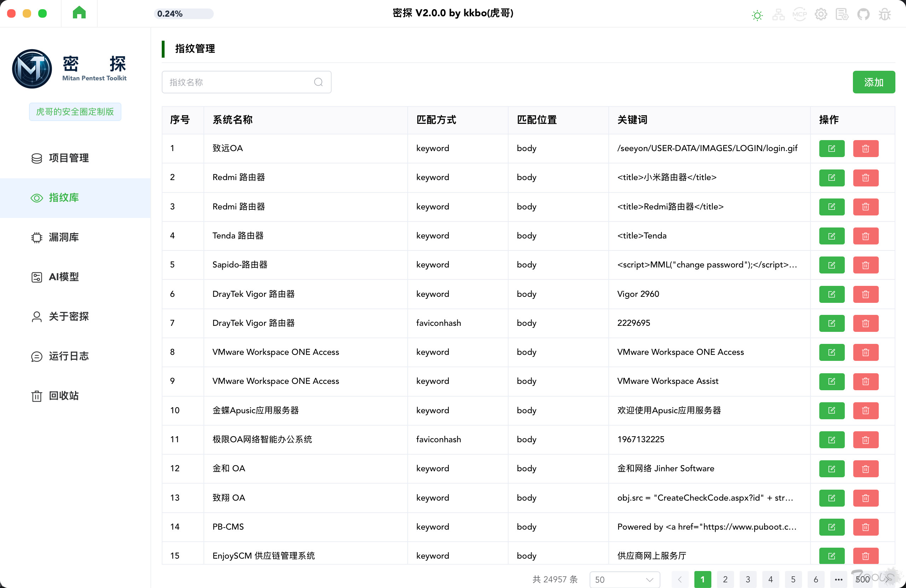Select current page 1 button

pos(703,579)
